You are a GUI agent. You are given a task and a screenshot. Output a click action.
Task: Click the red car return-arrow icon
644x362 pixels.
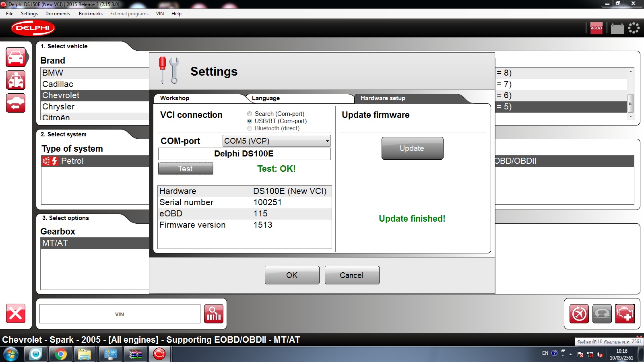[16, 103]
